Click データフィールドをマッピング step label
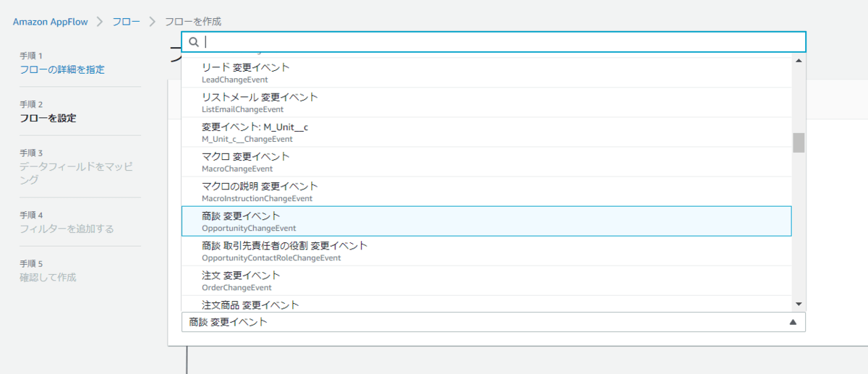868x374 pixels. pos(76,173)
